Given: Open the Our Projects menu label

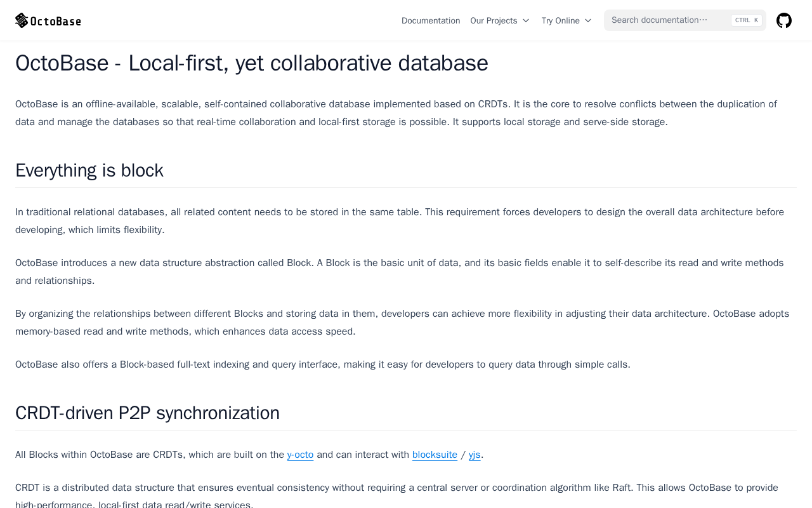Looking at the screenshot, I should (x=494, y=21).
